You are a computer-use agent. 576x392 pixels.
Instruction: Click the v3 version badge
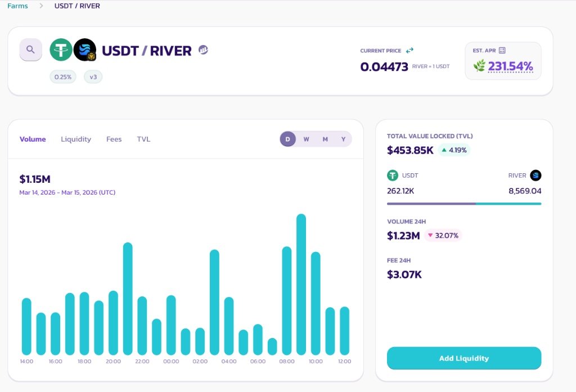pyautogui.click(x=93, y=77)
